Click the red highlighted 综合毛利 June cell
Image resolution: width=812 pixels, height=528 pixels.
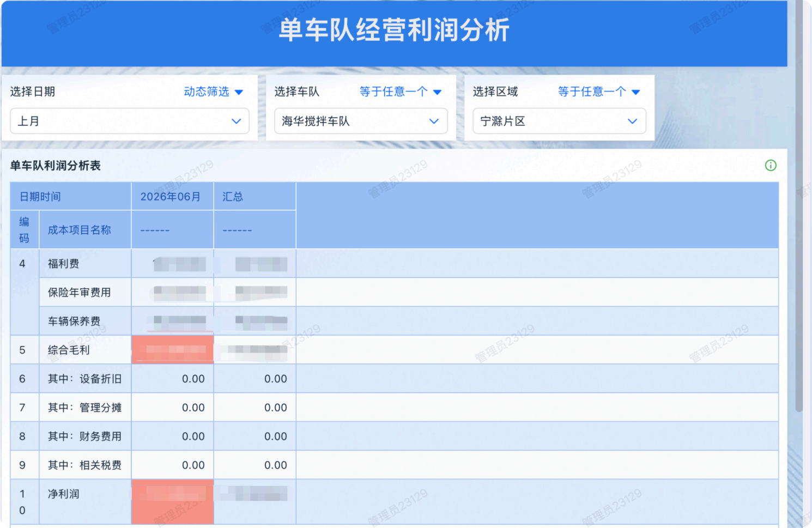(x=173, y=350)
